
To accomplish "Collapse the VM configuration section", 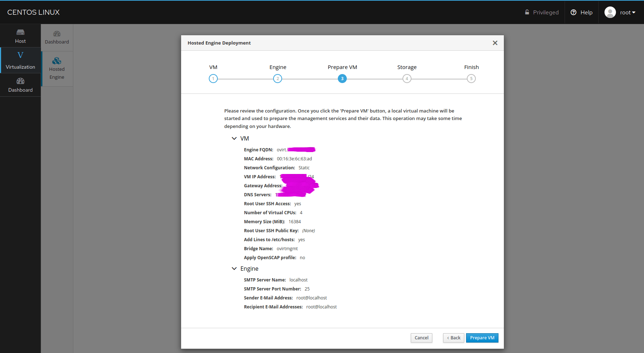I will [x=234, y=138].
